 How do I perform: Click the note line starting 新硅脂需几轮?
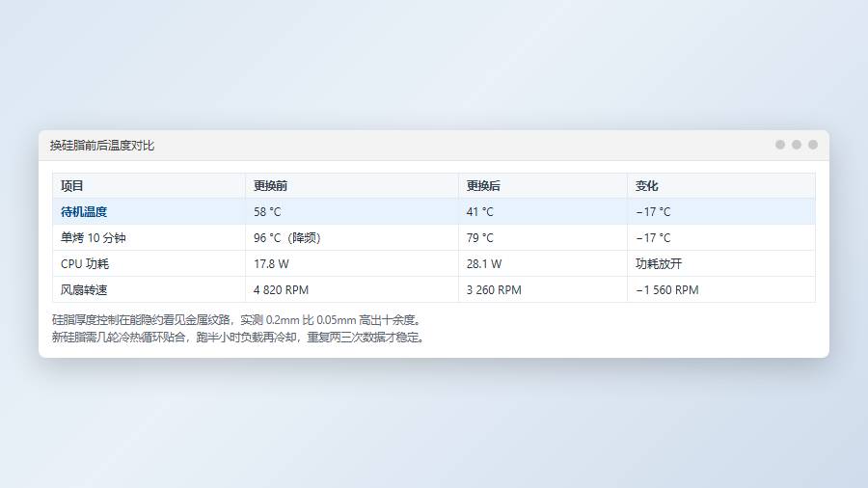pos(239,337)
